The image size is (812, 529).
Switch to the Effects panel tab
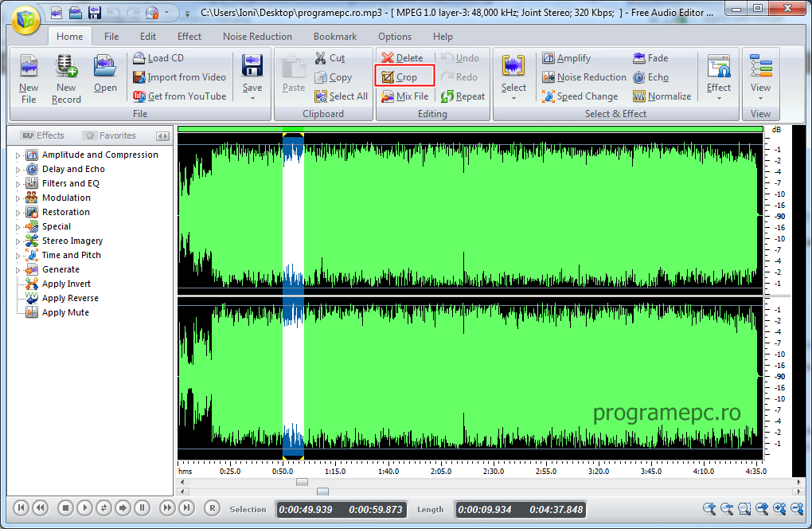(44, 135)
